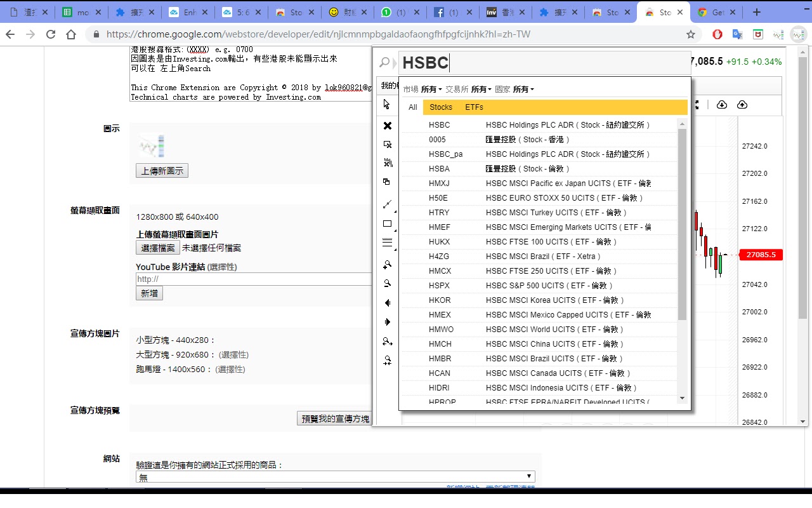Open the 交易所 所有 exchange dropdown
Image resolution: width=812 pixels, height=508 pixels.
click(x=468, y=90)
